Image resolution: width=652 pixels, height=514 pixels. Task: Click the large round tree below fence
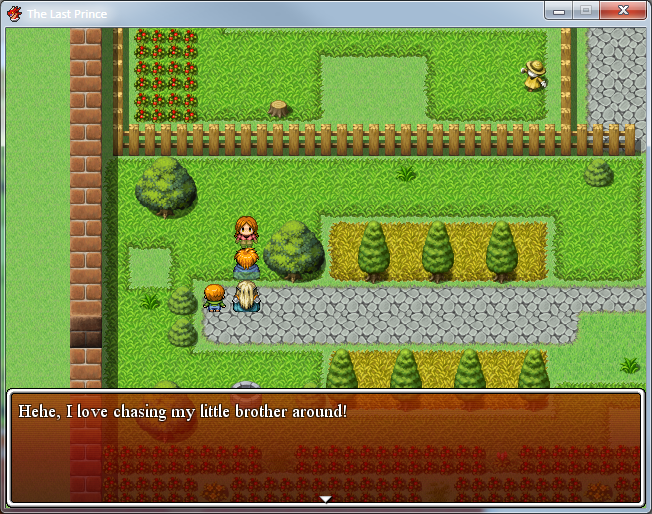[x=165, y=186]
